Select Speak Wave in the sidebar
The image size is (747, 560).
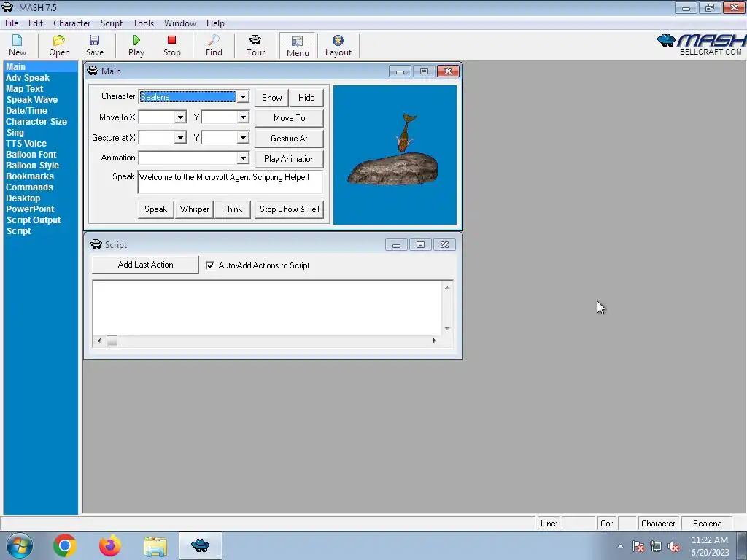pyautogui.click(x=32, y=99)
